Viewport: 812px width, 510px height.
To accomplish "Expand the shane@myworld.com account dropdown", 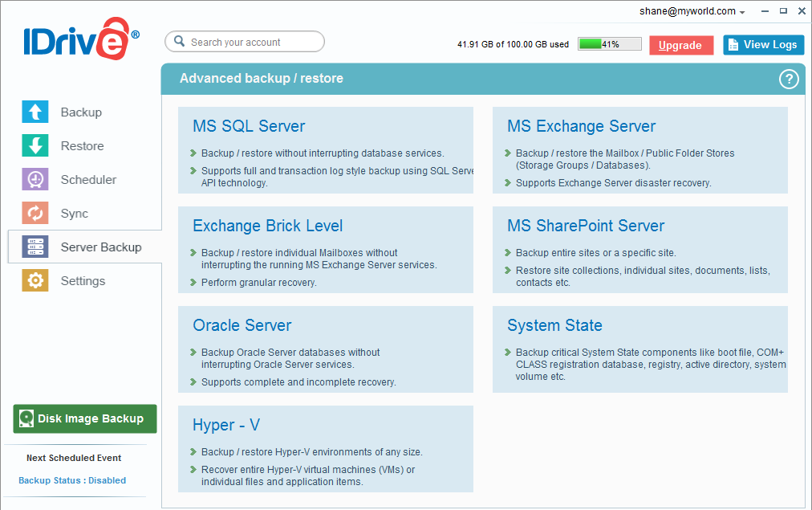I will tap(692, 11).
